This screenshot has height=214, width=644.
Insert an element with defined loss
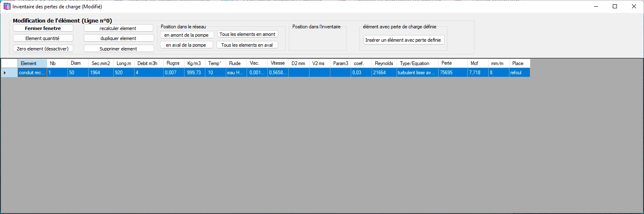(404, 40)
